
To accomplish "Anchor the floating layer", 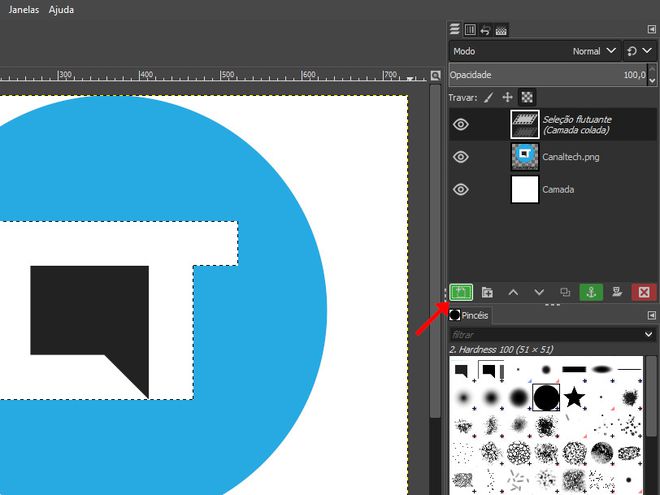I will tap(591, 292).
